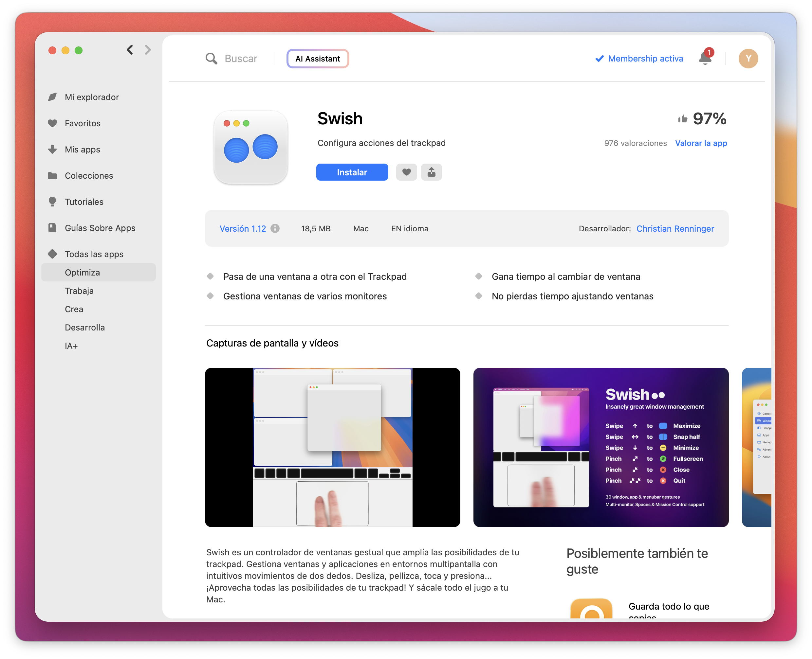Click the Swish app icon
The height and width of the screenshot is (659, 812).
click(x=251, y=147)
